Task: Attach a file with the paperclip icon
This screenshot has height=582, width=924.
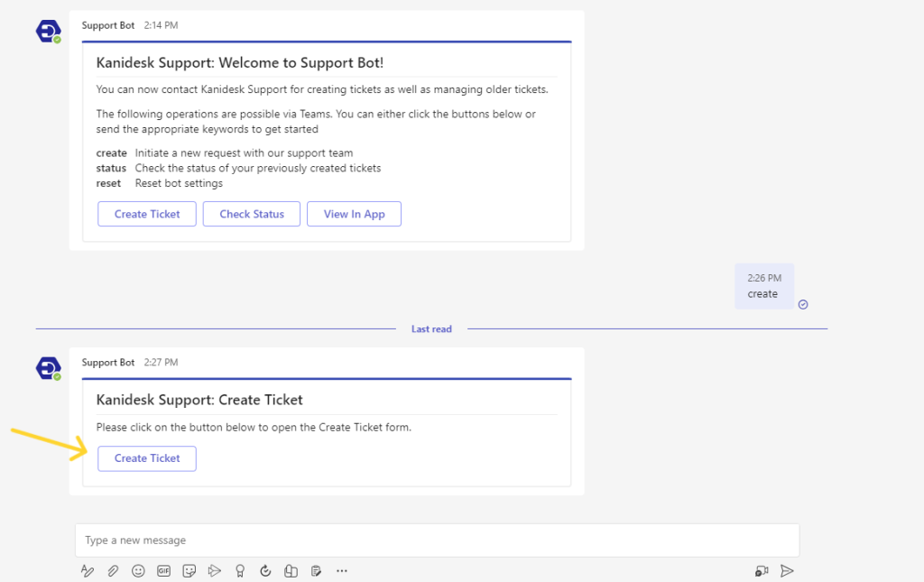Action: click(x=113, y=570)
